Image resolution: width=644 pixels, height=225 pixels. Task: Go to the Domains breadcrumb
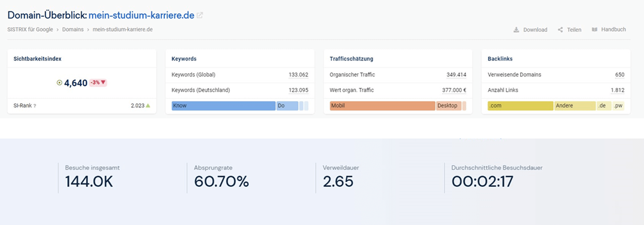73,30
